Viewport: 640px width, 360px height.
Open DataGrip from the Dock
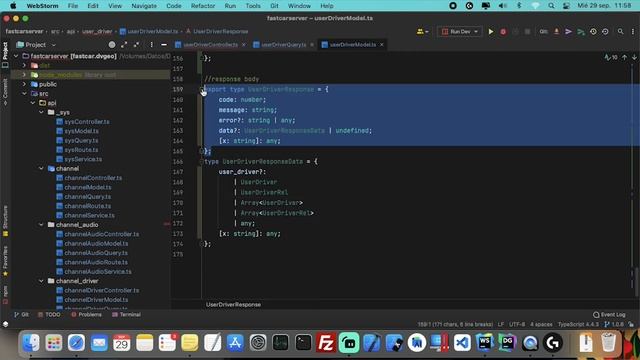507,342
